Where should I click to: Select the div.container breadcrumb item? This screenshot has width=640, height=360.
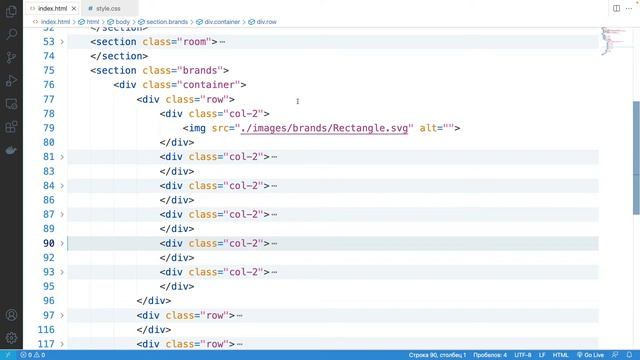pos(222,22)
